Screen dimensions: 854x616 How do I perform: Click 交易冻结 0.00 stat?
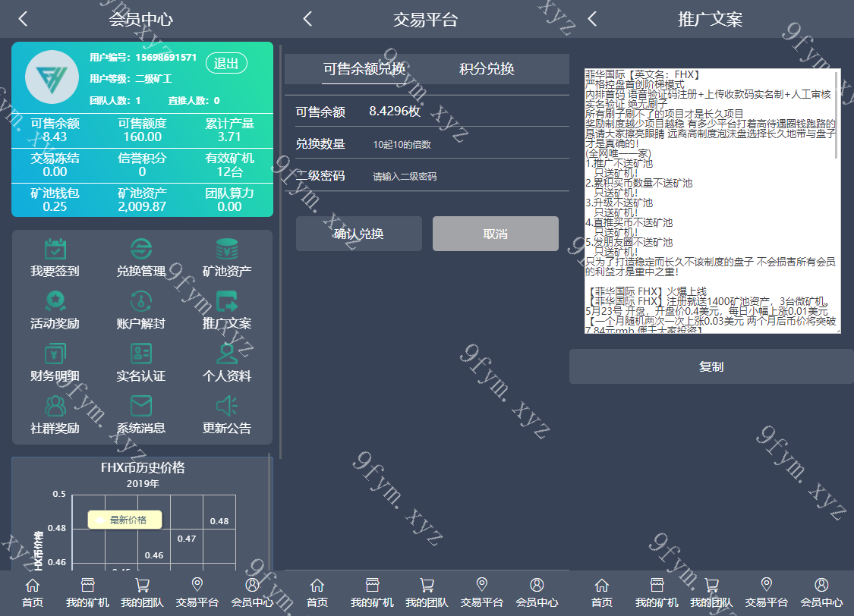coord(55,165)
